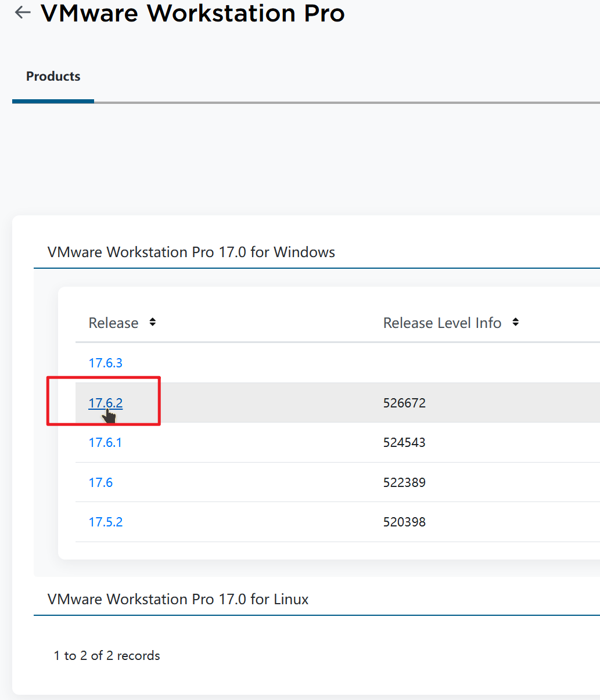Collapse the VMware Workstation Pro 17.0 for Windows section
Image resolution: width=600 pixels, height=700 pixels.
(x=191, y=252)
